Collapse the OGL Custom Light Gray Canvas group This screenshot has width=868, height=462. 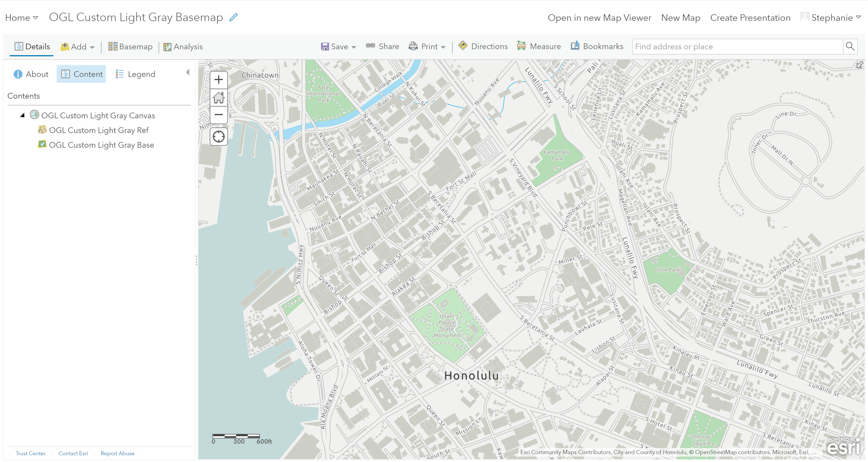coord(23,115)
